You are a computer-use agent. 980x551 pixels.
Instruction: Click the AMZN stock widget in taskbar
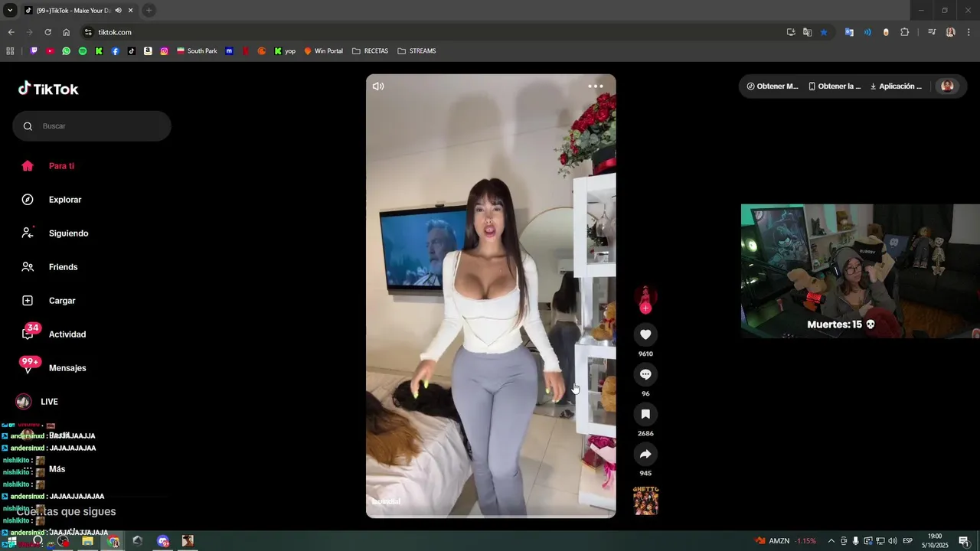pyautogui.click(x=786, y=541)
